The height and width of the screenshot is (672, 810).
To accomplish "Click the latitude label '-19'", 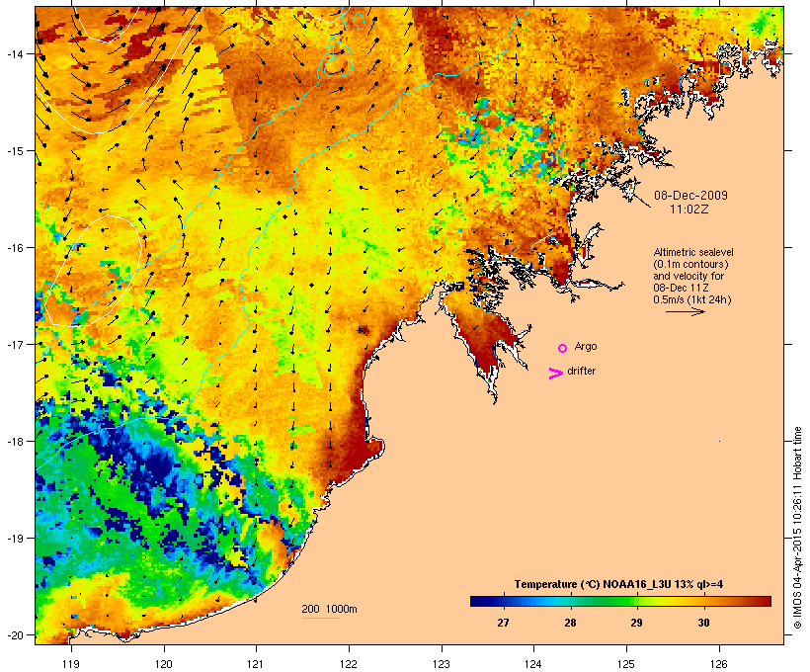I will 15,539.
